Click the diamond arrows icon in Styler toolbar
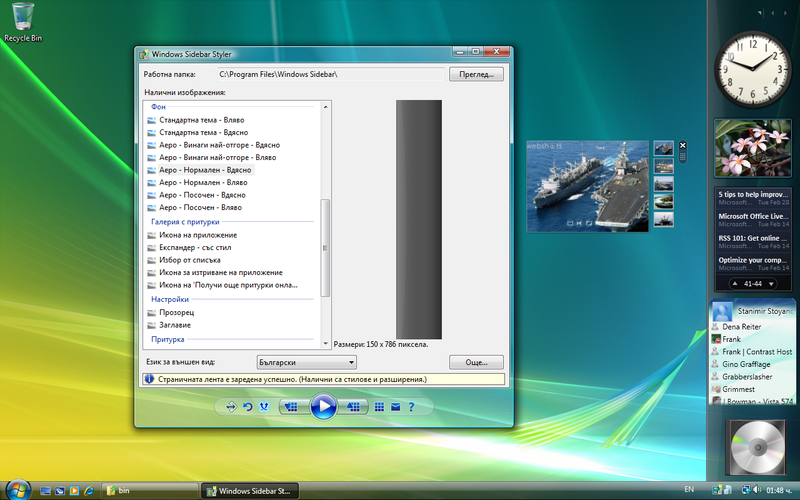The image size is (800, 500). click(231, 407)
